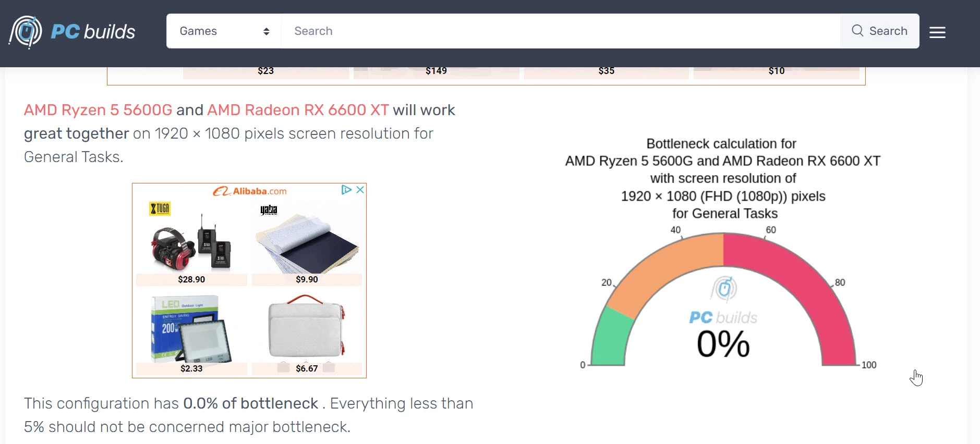Click gauge tick label 40
The width and height of the screenshot is (980, 444).
675,230
